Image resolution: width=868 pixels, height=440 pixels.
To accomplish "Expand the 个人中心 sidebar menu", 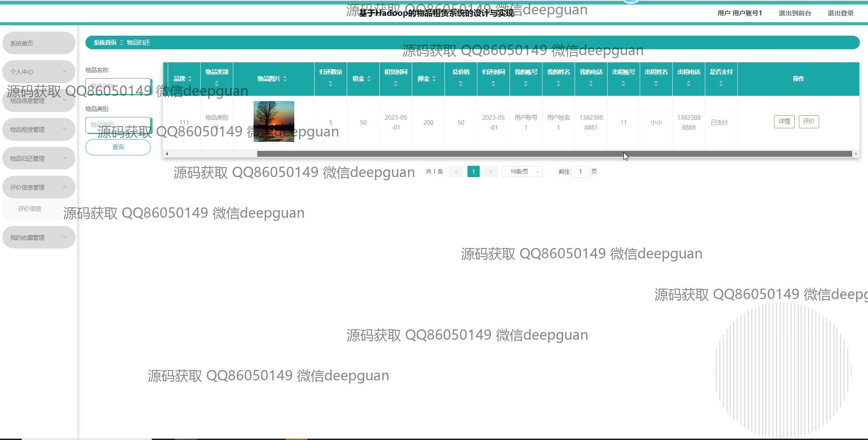I will point(39,71).
